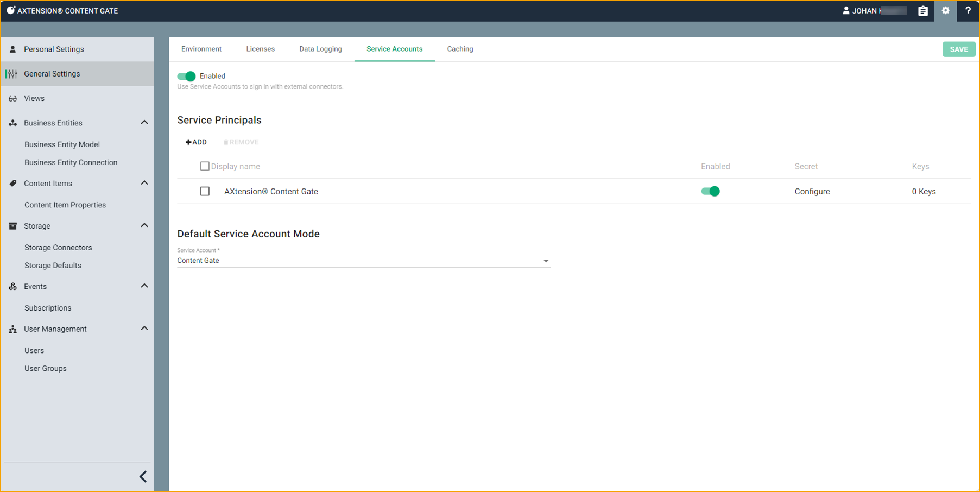Screen dimensions: 980x492
Task: Open Subscriptions under Events
Action: coord(48,308)
